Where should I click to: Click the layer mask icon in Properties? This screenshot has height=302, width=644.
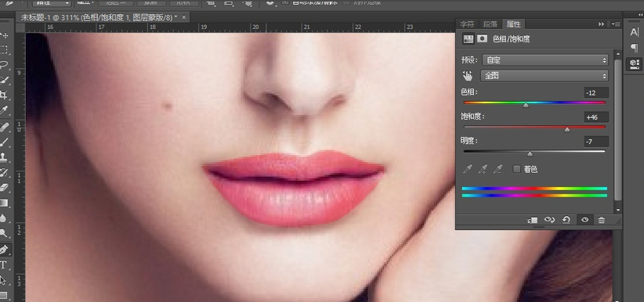tap(482, 39)
